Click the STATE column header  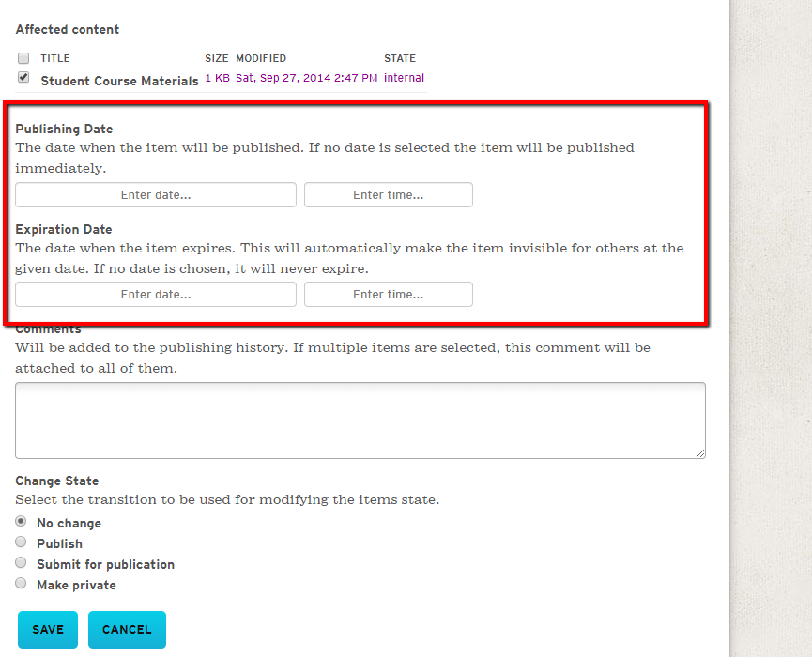click(400, 58)
